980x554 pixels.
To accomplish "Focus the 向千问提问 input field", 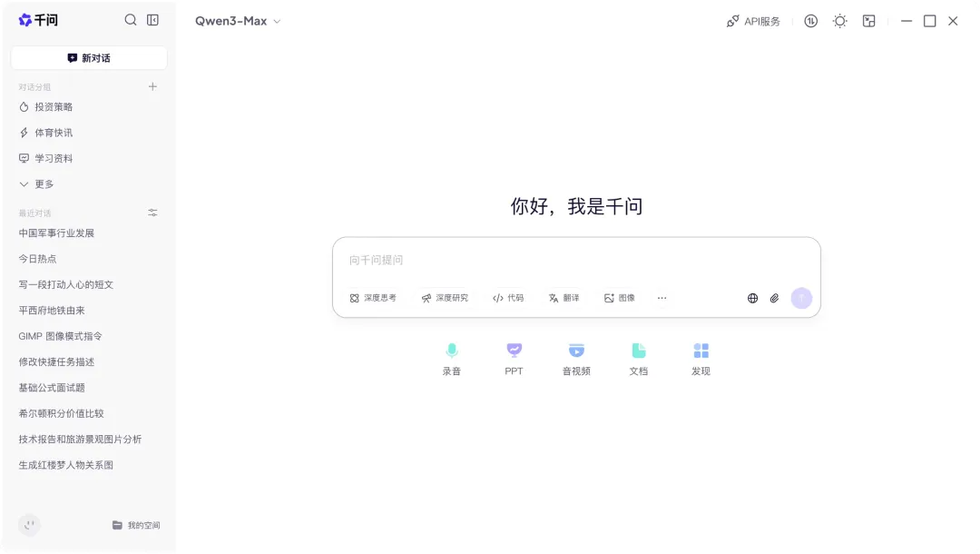I will (576, 260).
